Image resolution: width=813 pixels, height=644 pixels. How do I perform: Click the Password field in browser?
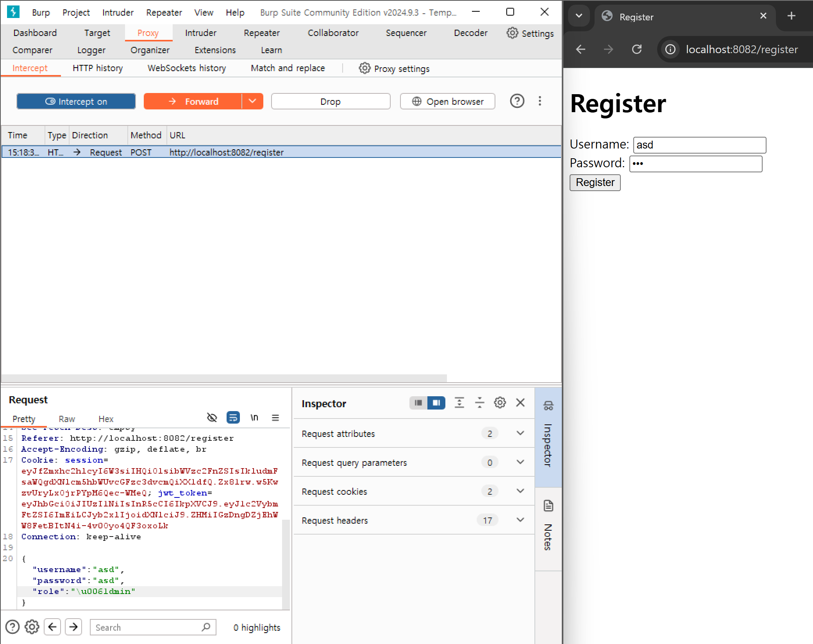coord(695,164)
